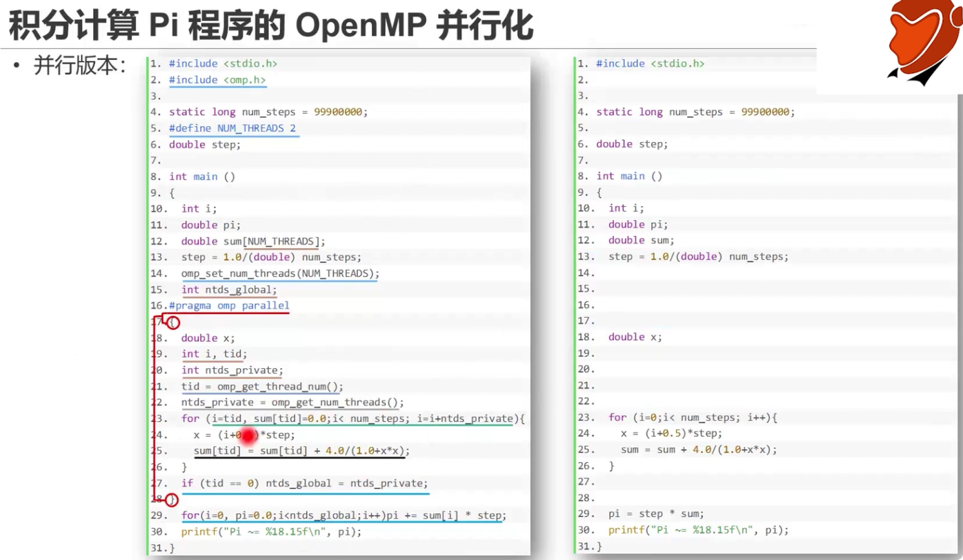Select line 10 int i; in right listing
963x560 pixels.
(626, 208)
